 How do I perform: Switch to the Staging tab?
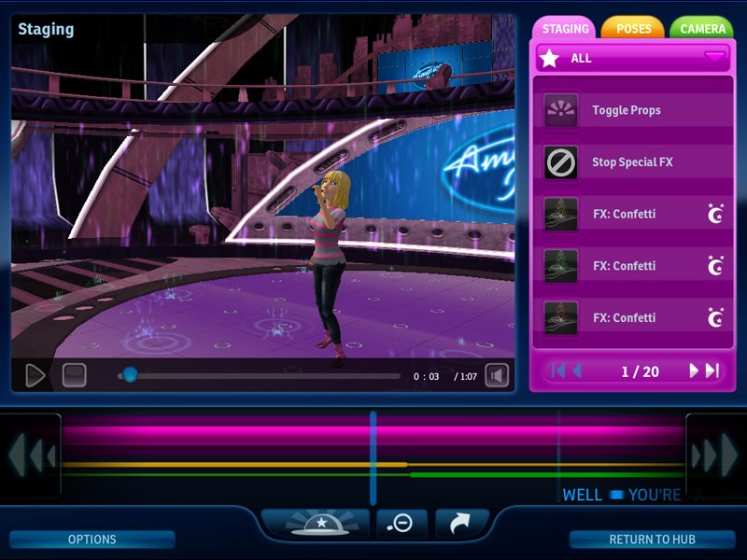[x=565, y=29]
